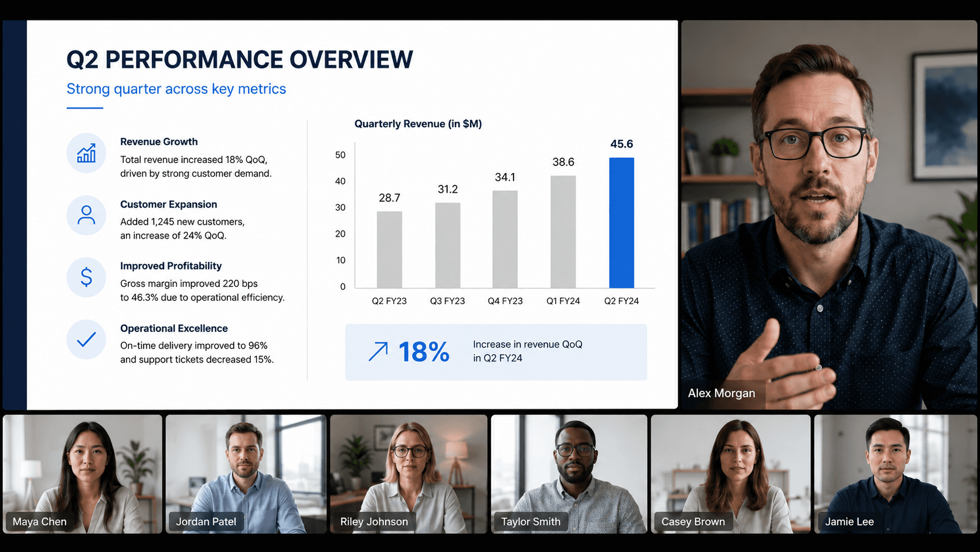This screenshot has height=552, width=980.
Task: Click the Q2 FY23 revenue bar
Action: pos(389,250)
